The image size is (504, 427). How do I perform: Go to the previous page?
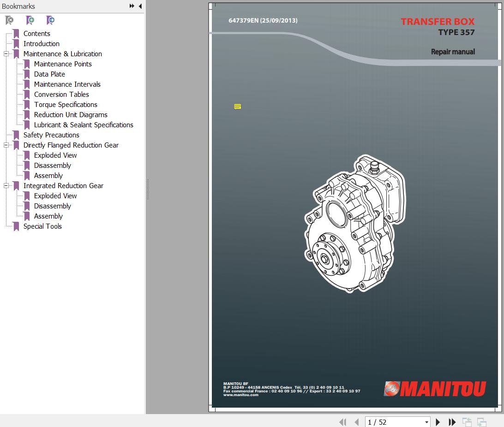[356, 422]
